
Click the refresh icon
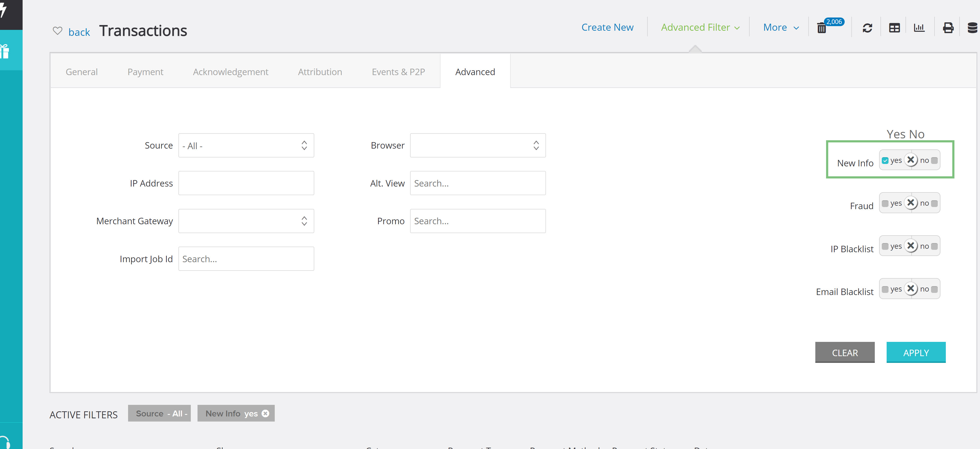(867, 28)
